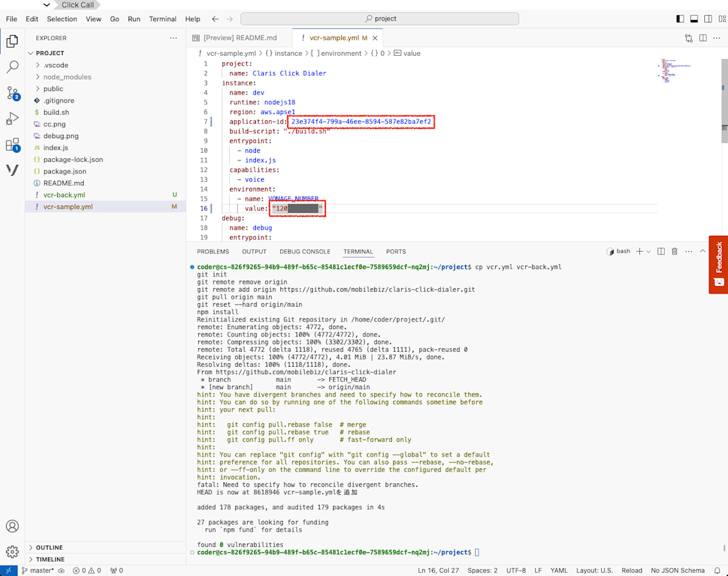Open the Vonage view in activity bar
The width and height of the screenshot is (728, 576).
pos(12,170)
